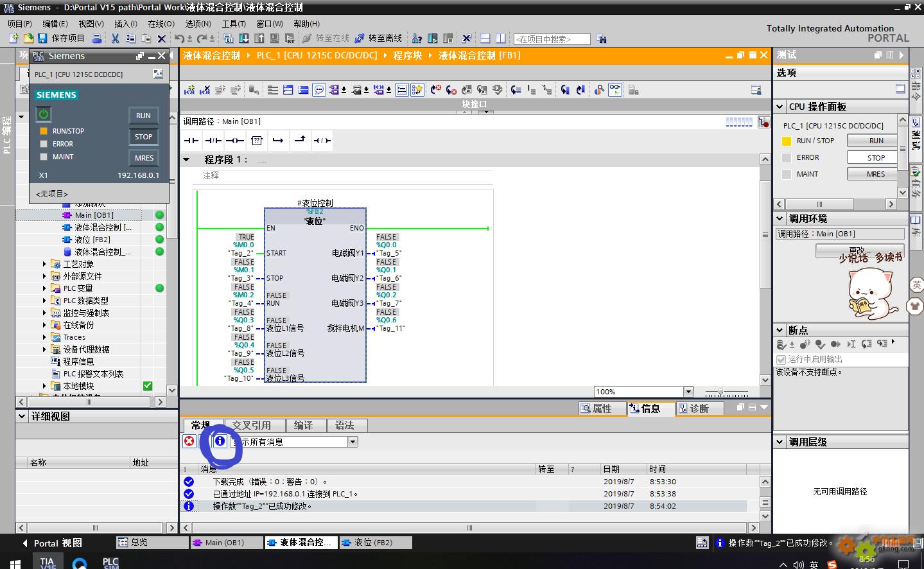Switch to Portal 视图
Viewport: 924px width, 569px height.
point(52,543)
